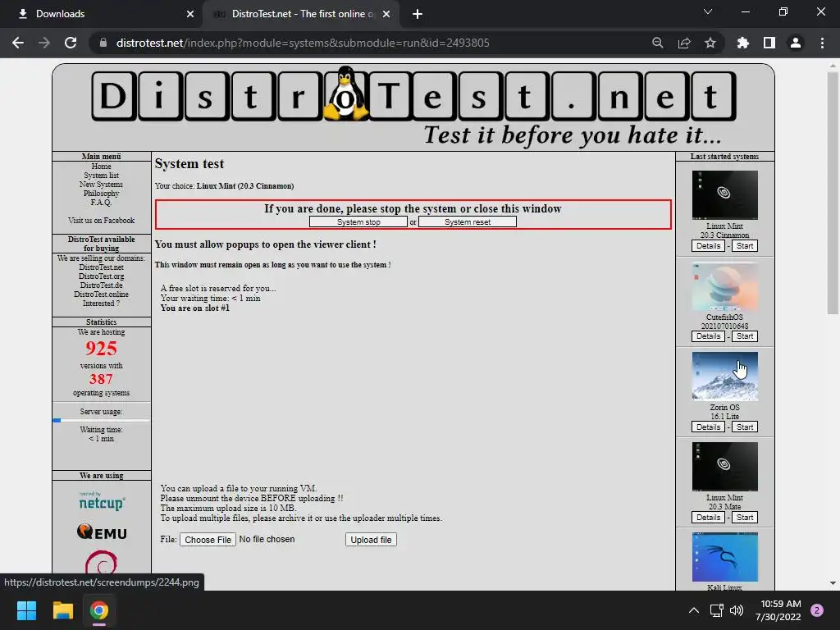840x630 pixels.
Task: Open the Windows Start menu
Action: click(x=26, y=610)
